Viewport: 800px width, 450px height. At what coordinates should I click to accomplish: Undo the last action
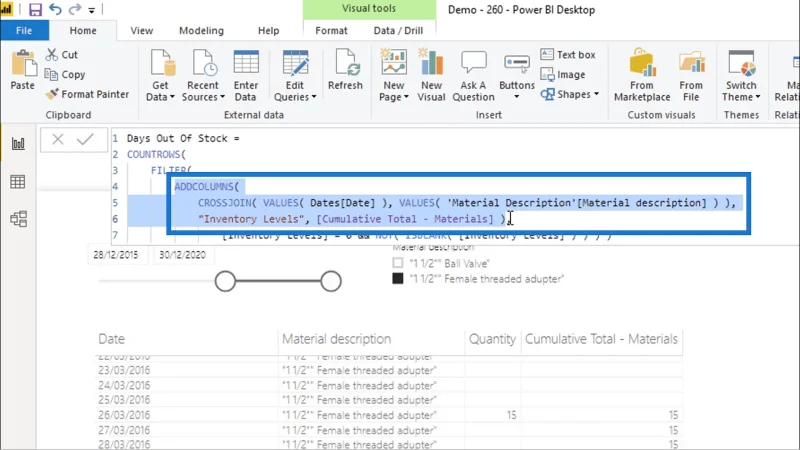point(55,9)
